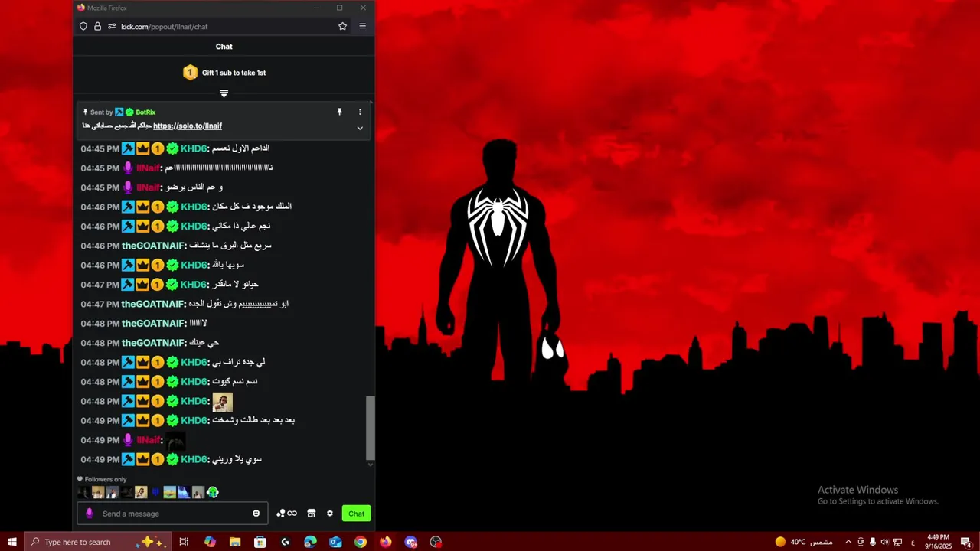Screen dimensions: 980x551
Task: Click the broadcaster mic badge on llNaif's 04:49 message
Action: pyautogui.click(x=128, y=440)
